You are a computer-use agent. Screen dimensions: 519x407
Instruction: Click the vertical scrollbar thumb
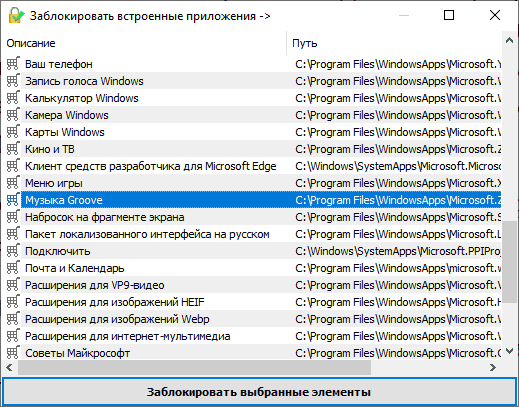coord(509,262)
